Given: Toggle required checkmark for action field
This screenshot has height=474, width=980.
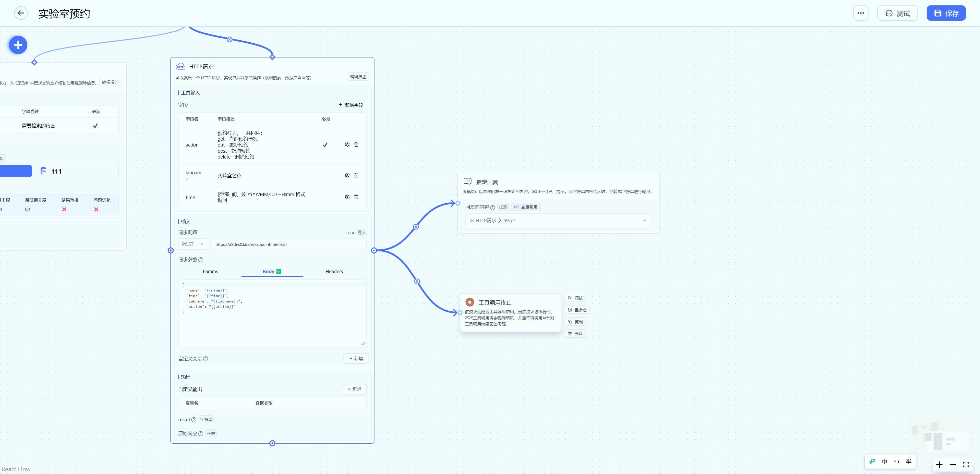Looking at the screenshot, I should 325,145.
